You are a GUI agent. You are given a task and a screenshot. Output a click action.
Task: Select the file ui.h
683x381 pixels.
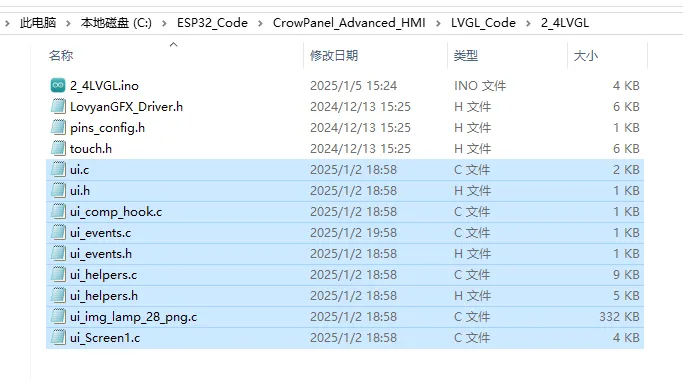[80, 190]
